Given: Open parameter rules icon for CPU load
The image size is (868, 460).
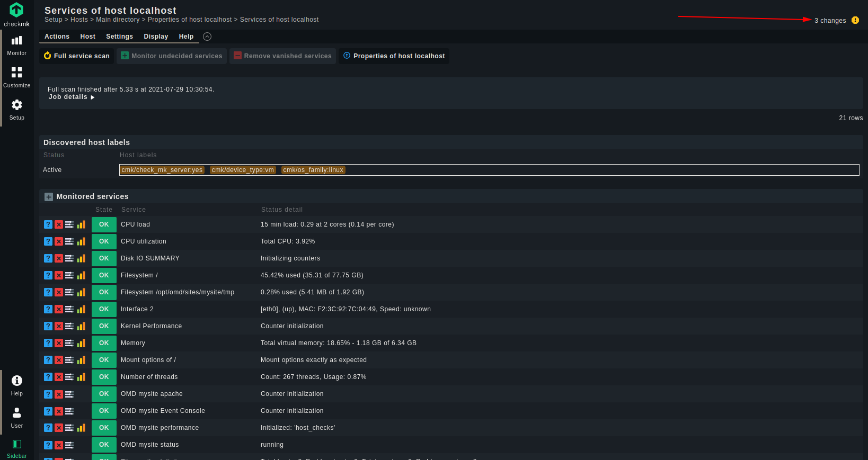Looking at the screenshot, I should pos(69,224).
